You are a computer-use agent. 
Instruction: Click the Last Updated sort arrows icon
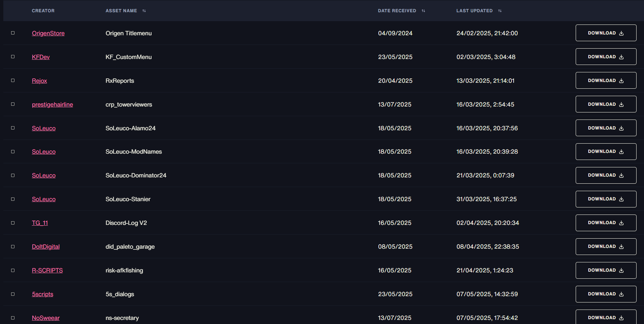pos(500,11)
